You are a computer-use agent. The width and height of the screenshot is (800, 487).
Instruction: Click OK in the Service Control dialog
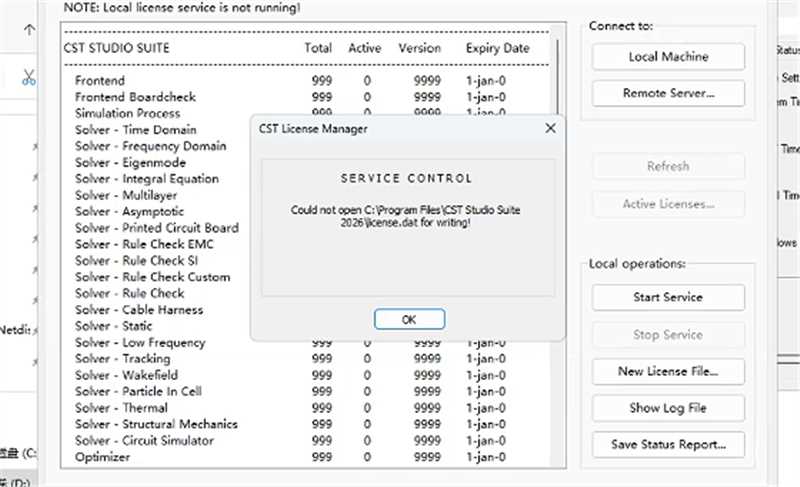coord(408,319)
